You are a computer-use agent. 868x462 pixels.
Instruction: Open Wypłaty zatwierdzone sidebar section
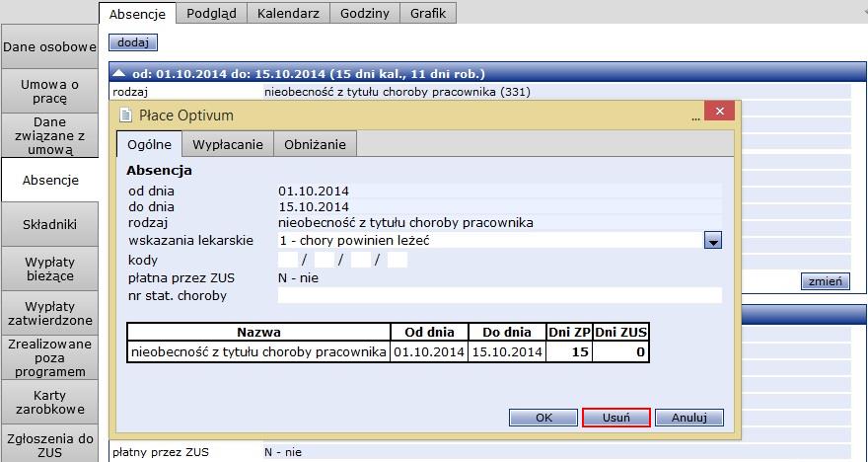coord(49,313)
